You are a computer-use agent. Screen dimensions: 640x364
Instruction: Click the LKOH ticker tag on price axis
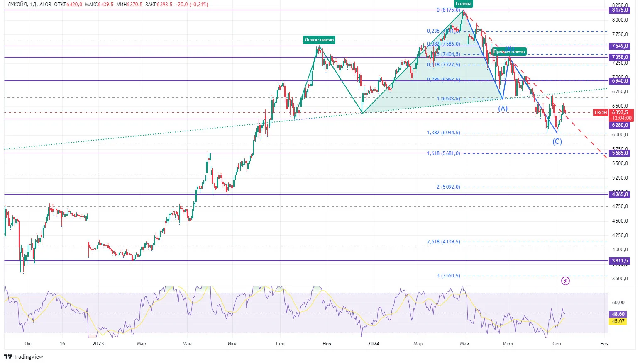pos(601,113)
